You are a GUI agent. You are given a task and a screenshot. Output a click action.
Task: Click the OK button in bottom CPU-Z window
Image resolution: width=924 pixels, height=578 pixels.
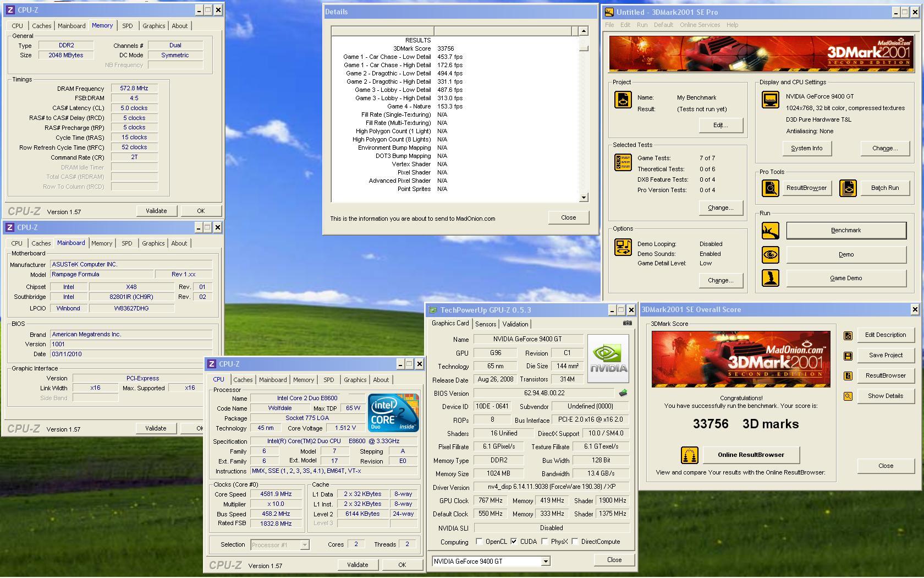(402, 565)
